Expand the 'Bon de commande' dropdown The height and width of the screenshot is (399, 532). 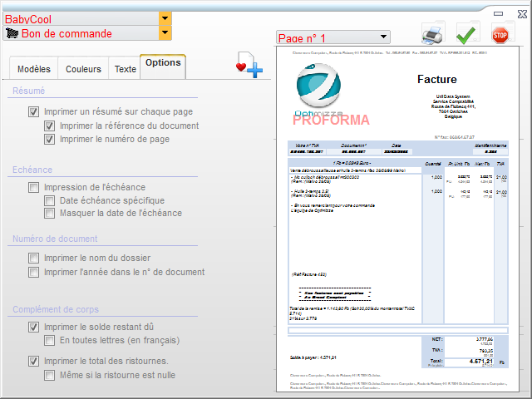pyautogui.click(x=165, y=33)
